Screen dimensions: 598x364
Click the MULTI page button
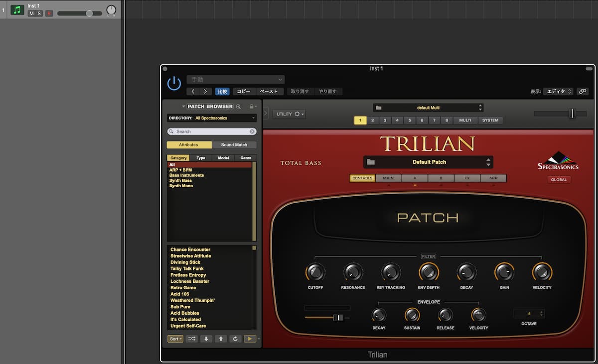(x=465, y=120)
